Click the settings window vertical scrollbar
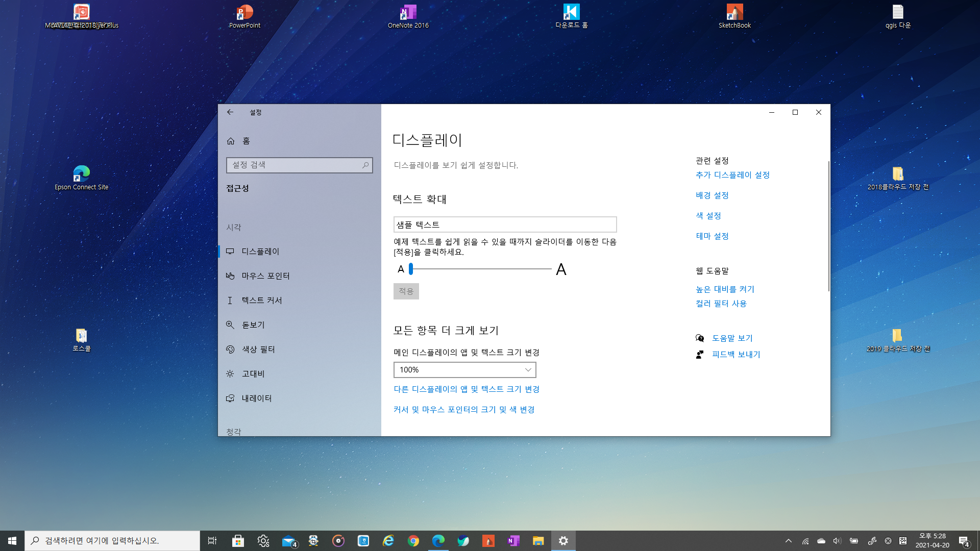Screen dimensions: 980x551 click(x=828, y=227)
